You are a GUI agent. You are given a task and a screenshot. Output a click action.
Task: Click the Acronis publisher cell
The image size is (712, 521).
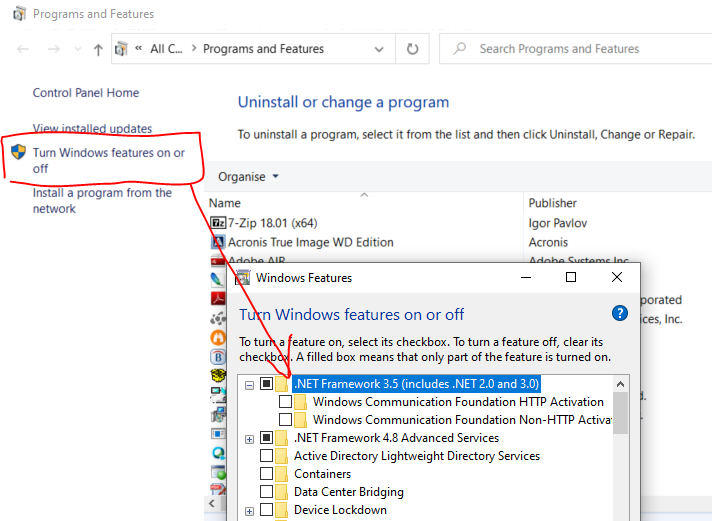point(548,242)
